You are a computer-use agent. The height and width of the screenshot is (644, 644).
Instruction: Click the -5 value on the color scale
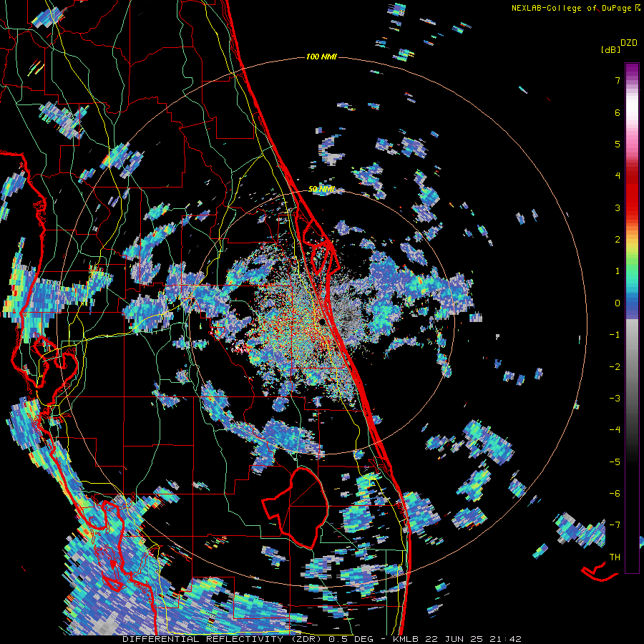[615, 462]
